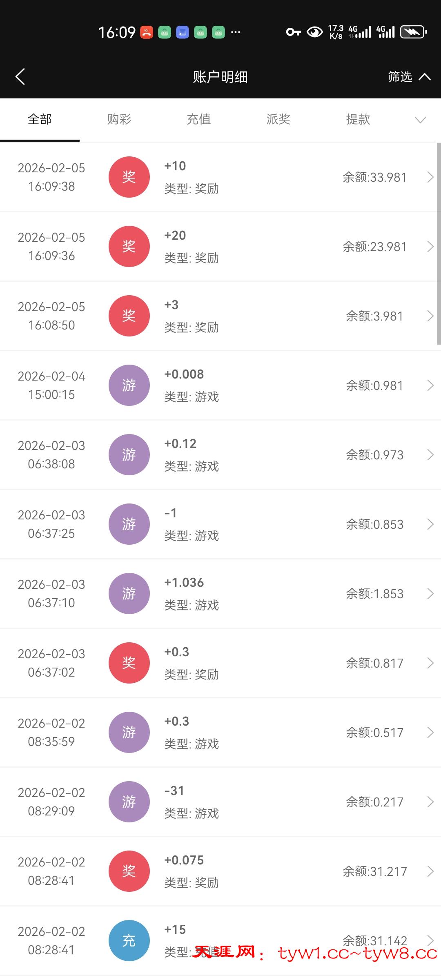Screen dimensions: 441x980
Task: Tap the blue 充 recharge icon
Action: (129, 940)
